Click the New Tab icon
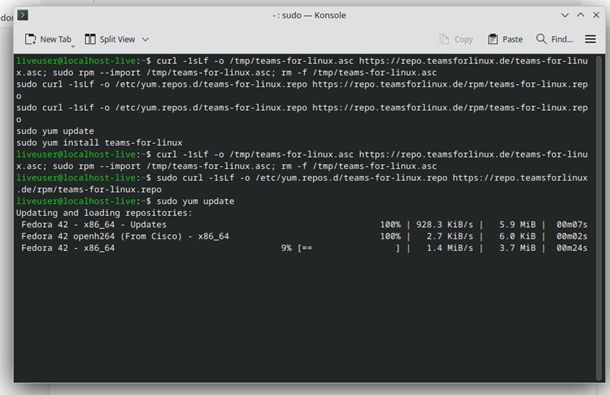The height and width of the screenshot is (395, 610). pyautogui.click(x=30, y=39)
